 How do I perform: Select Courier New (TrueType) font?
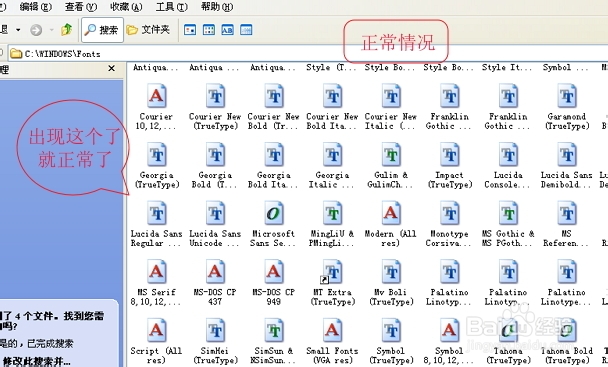[215, 96]
